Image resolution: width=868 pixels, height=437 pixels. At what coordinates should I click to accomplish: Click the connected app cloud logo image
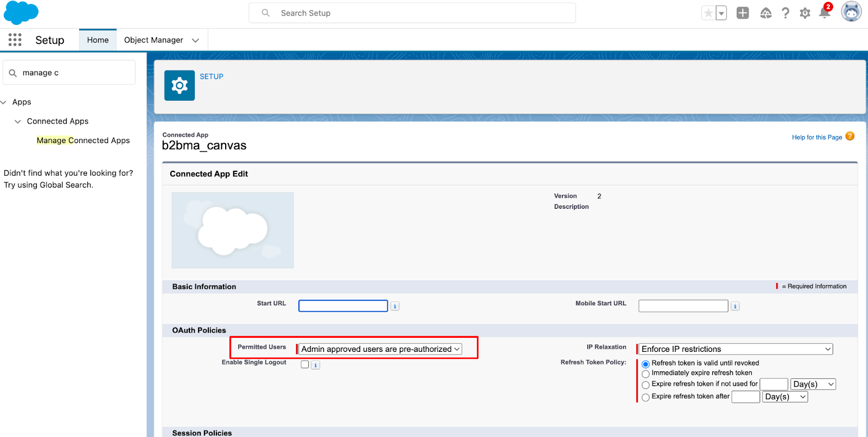click(233, 230)
